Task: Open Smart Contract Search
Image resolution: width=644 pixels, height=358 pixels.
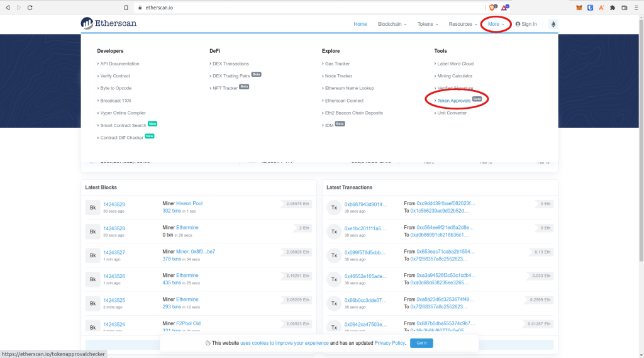Action: point(123,125)
